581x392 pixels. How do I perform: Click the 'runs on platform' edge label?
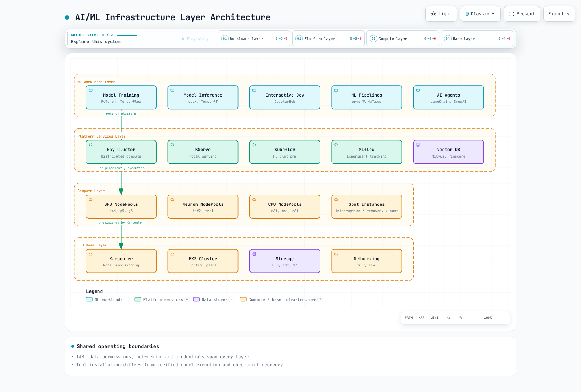click(121, 114)
